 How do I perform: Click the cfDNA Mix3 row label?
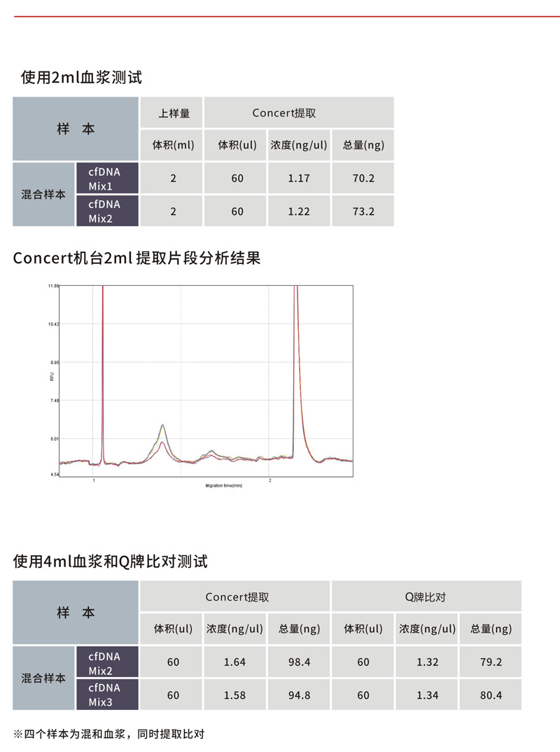pyautogui.click(x=107, y=695)
